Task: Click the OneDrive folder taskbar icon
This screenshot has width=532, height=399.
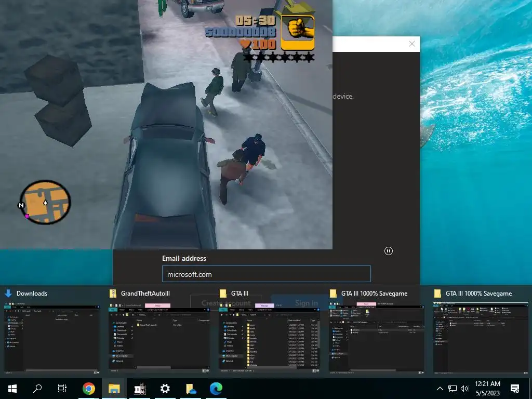Action: 191,389
